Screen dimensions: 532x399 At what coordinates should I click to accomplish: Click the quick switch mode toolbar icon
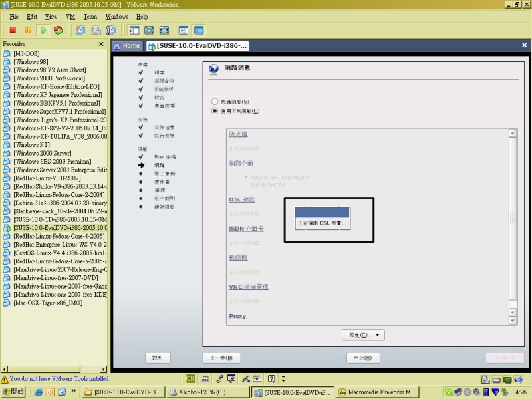pyautogui.click(x=164, y=30)
